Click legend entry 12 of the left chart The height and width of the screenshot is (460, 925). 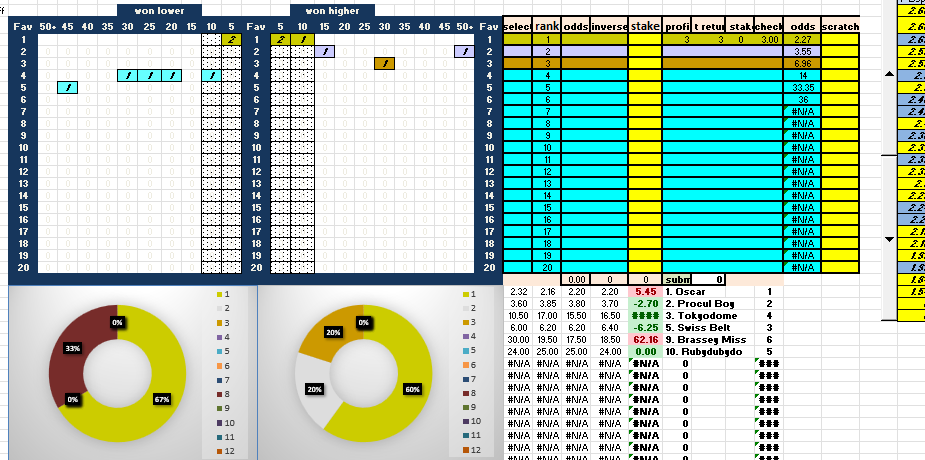coord(226,450)
